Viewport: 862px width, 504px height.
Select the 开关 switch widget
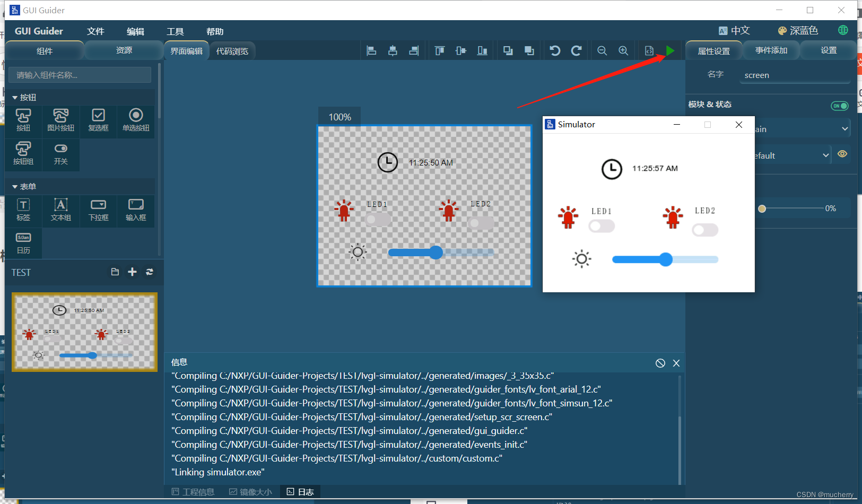tap(60, 154)
